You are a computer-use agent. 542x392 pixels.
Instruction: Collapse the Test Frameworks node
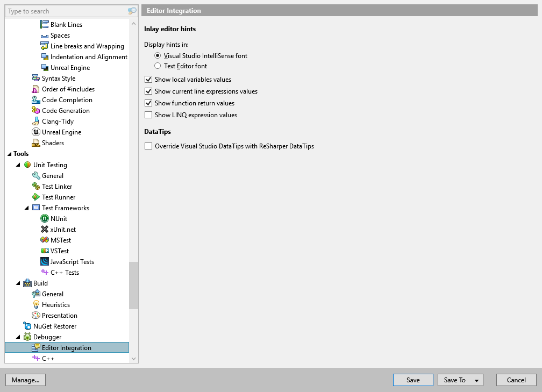point(27,208)
